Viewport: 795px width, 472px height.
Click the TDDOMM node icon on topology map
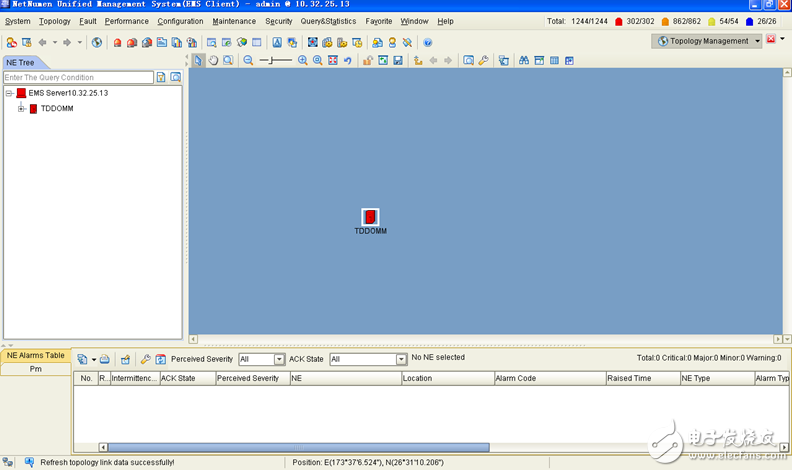(370, 217)
